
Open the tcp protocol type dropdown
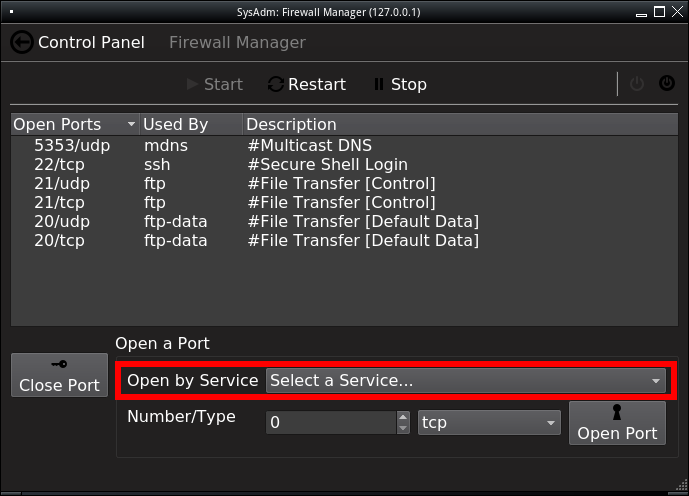(489, 423)
